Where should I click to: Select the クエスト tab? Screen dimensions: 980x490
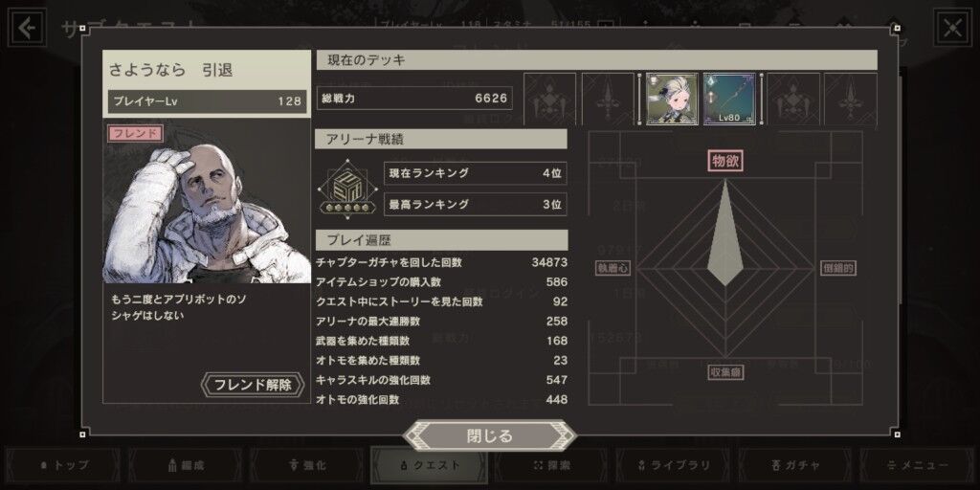430,465
